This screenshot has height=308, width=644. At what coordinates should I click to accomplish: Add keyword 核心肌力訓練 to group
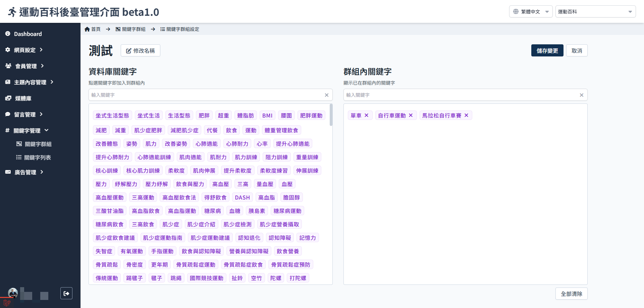pos(143,170)
